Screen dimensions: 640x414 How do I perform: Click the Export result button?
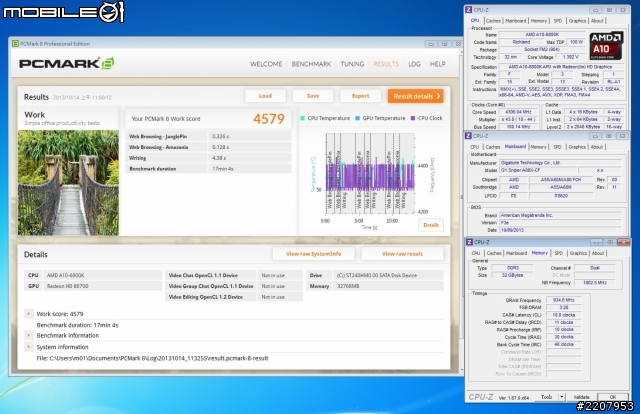[360, 96]
